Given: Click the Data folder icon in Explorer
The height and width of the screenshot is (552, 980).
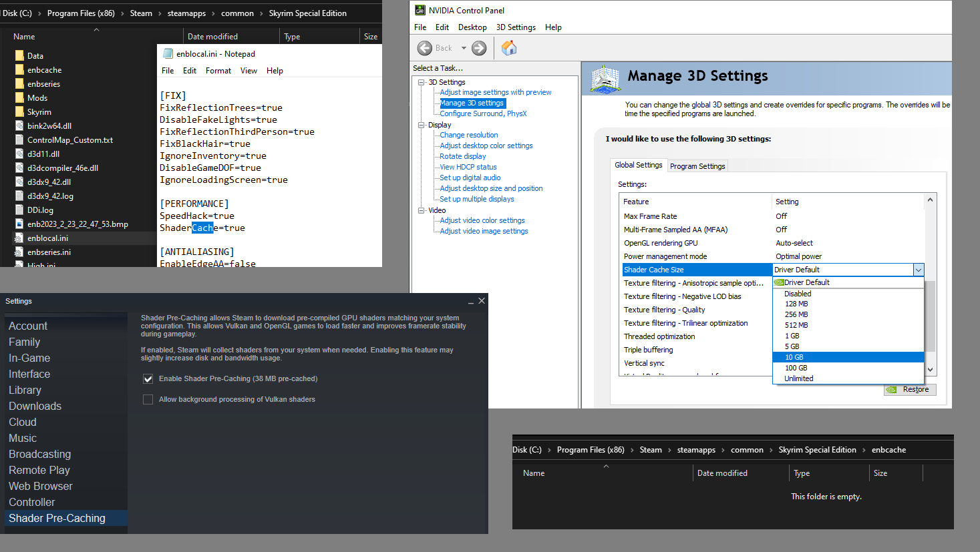Looking at the screenshot, I should (x=19, y=56).
